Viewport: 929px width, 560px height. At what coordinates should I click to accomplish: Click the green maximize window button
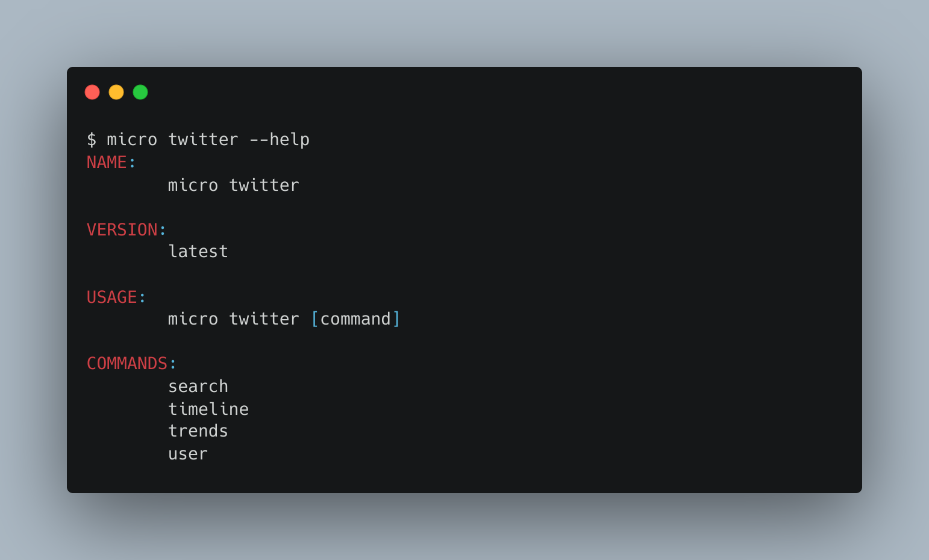coord(140,92)
